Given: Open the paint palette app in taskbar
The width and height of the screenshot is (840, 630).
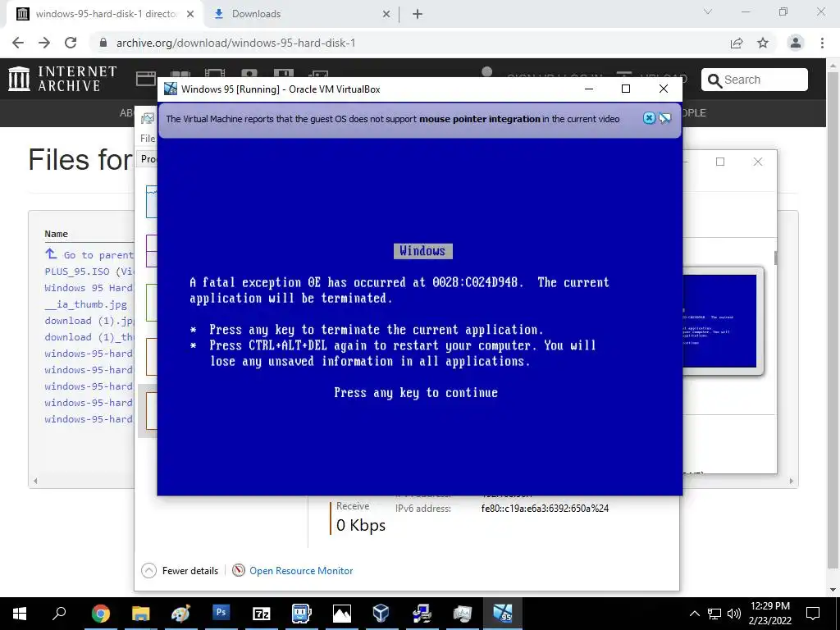Looking at the screenshot, I should click(181, 613).
